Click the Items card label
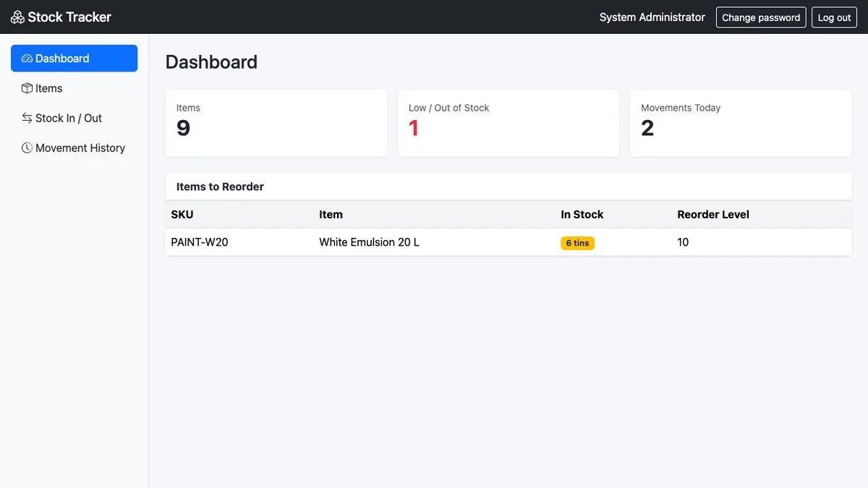 pyautogui.click(x=188, y=108)
